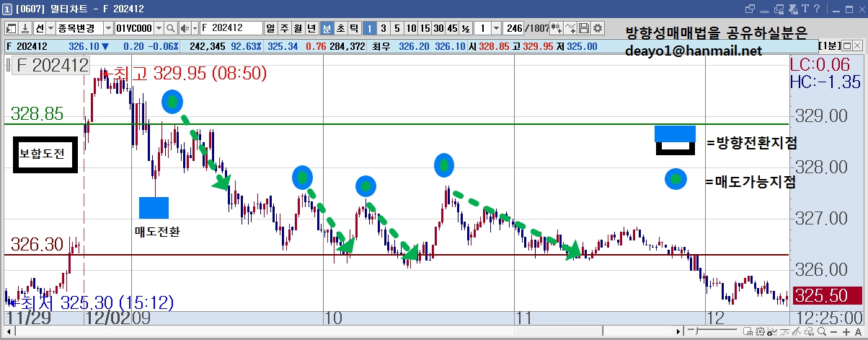Select tick period 틱
868x340 pixels.
click(354, 28)
